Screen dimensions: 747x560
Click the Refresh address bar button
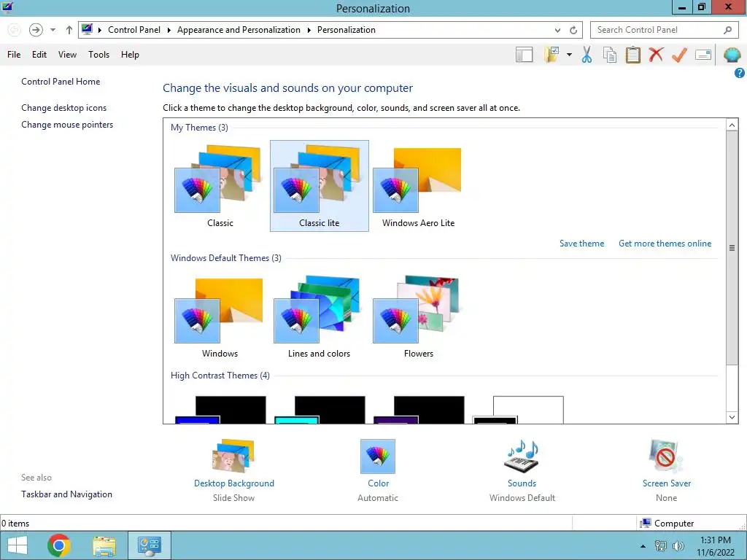point(573,30)
